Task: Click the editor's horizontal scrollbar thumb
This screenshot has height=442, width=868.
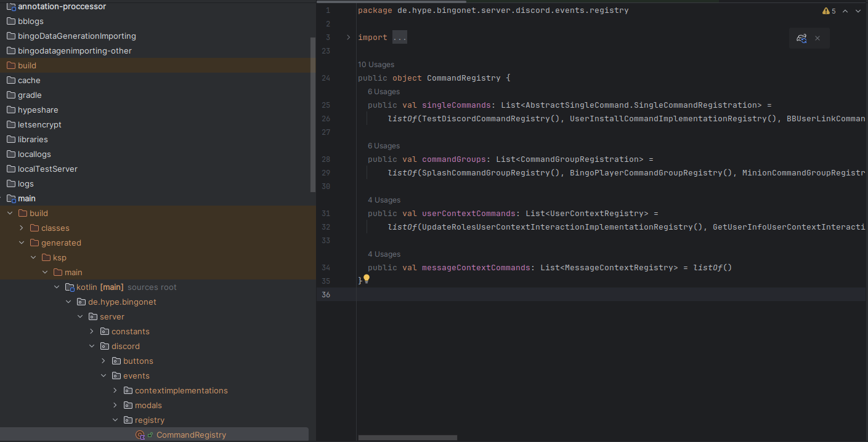Action: pos(408,438)
